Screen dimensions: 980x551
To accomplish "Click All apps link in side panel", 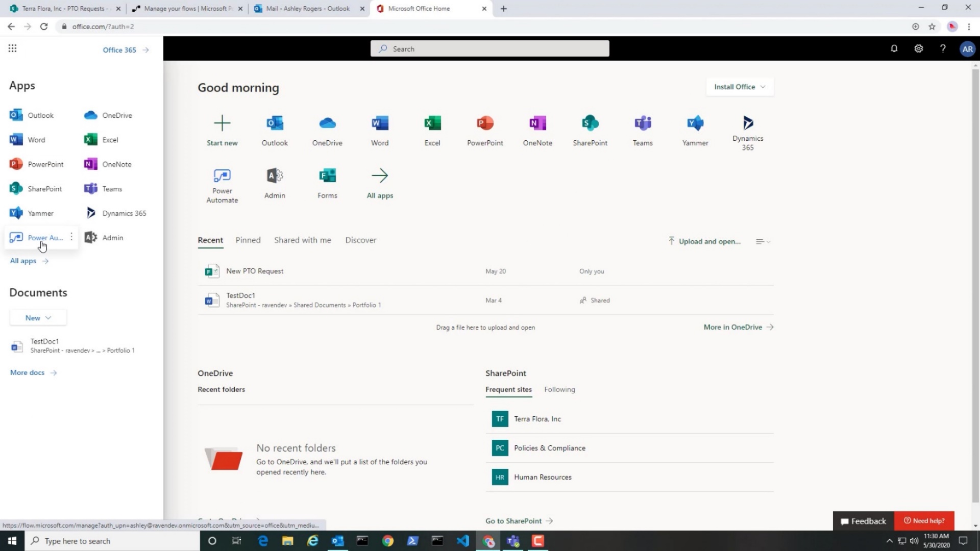I will click(29, 261).
